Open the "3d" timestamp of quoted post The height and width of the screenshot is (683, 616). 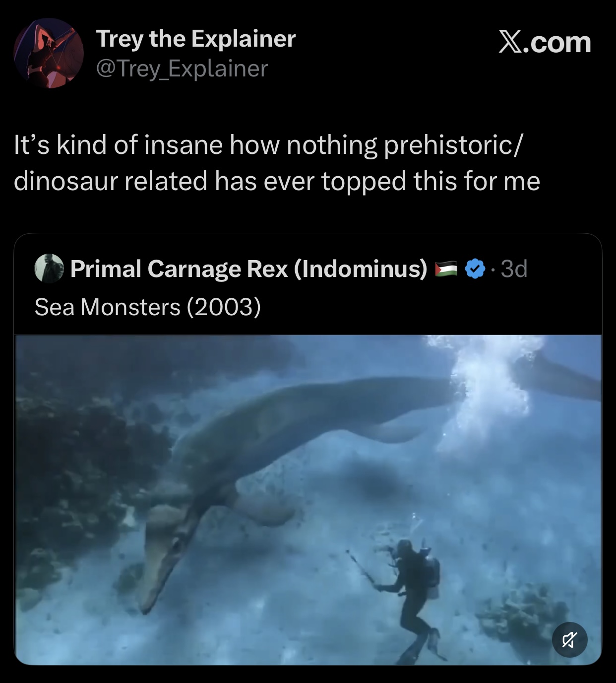click(x=514, y=269)
